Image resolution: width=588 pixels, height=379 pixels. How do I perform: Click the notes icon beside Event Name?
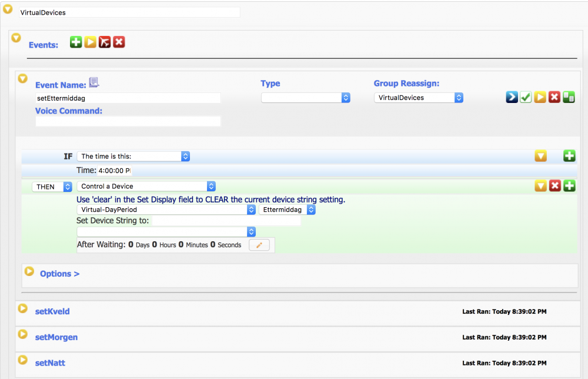94,82
